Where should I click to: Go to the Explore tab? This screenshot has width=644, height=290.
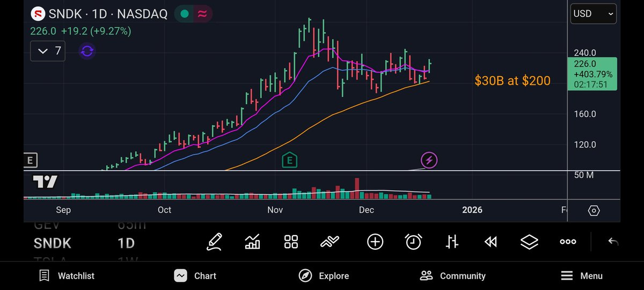tap(324, 275)
